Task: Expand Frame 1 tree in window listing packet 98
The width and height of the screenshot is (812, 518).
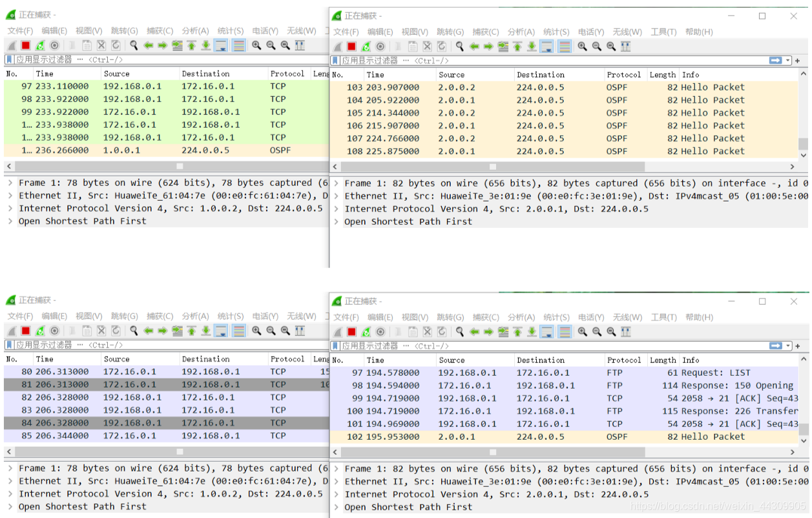Action: point(10,183)
